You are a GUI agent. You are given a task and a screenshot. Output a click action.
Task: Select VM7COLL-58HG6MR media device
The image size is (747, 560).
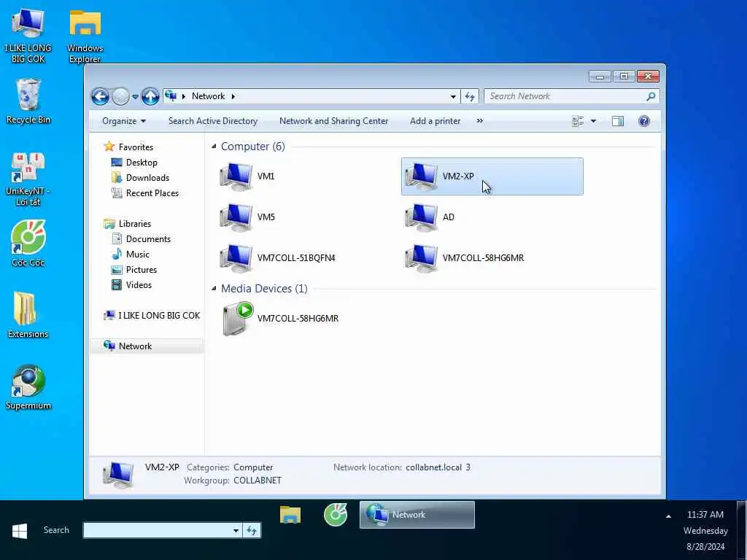point(280,318)
